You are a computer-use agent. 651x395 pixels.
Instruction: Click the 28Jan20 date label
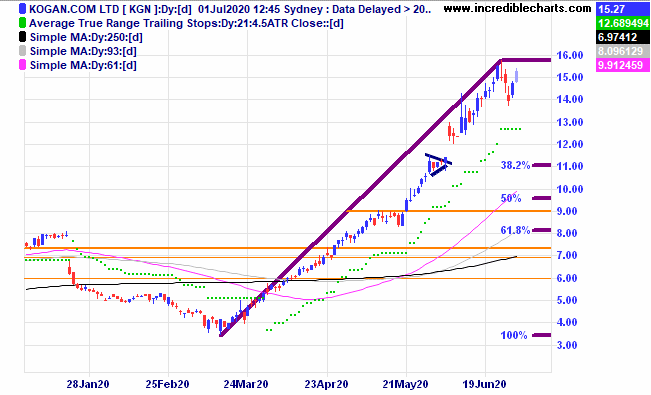tap(88, 384)
